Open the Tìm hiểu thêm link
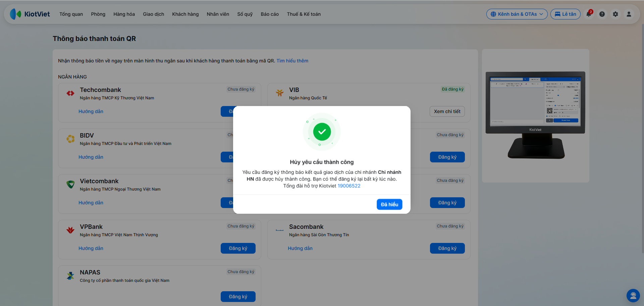This screenshot has width=644, height=306. click(x=292, y=61)
